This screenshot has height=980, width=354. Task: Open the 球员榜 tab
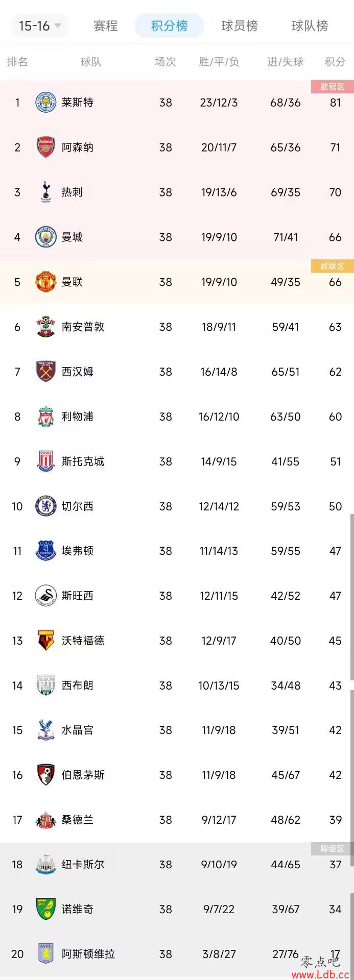(x=239, y=26)
